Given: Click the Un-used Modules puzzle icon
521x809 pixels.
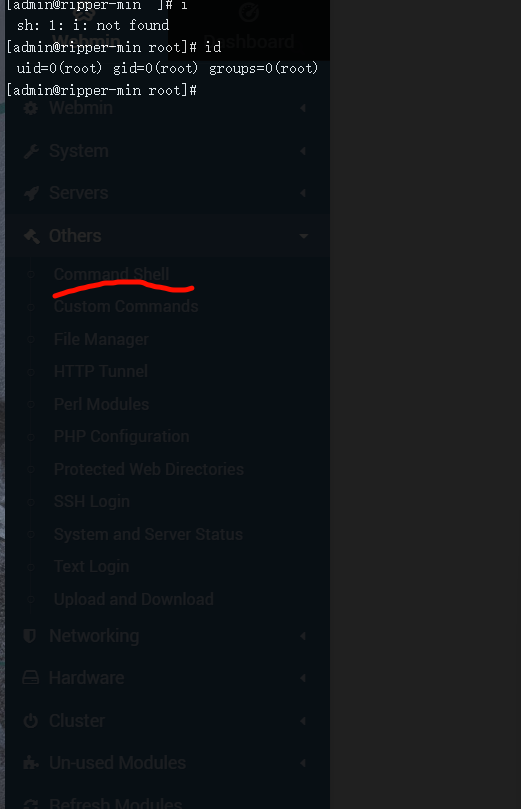Looking at the screenshot, I should [31, 763].
